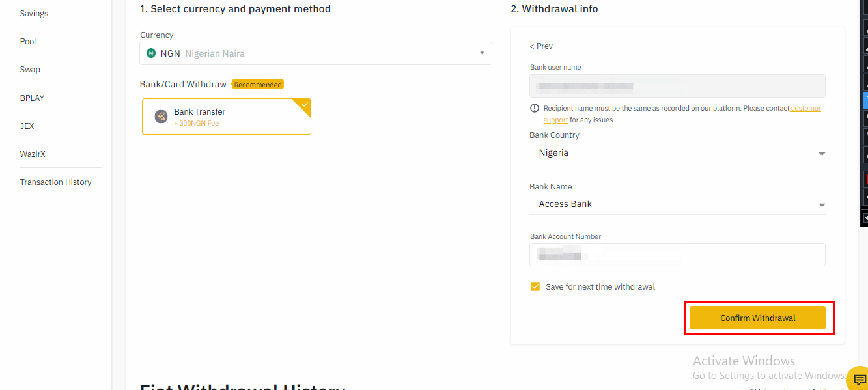Viewport: 868px width, 390px height.
Task: Open Transaction History in sidebar
Action: click(55, 182)
